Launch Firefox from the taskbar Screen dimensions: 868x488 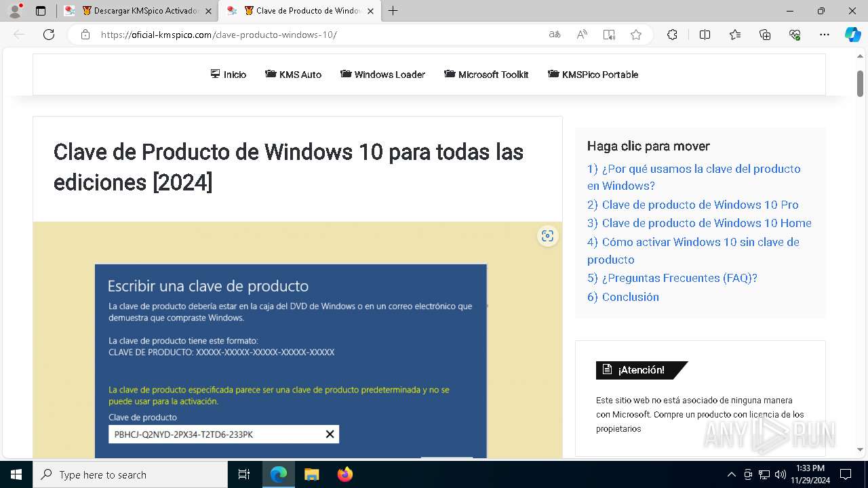[x=344, y=474]
